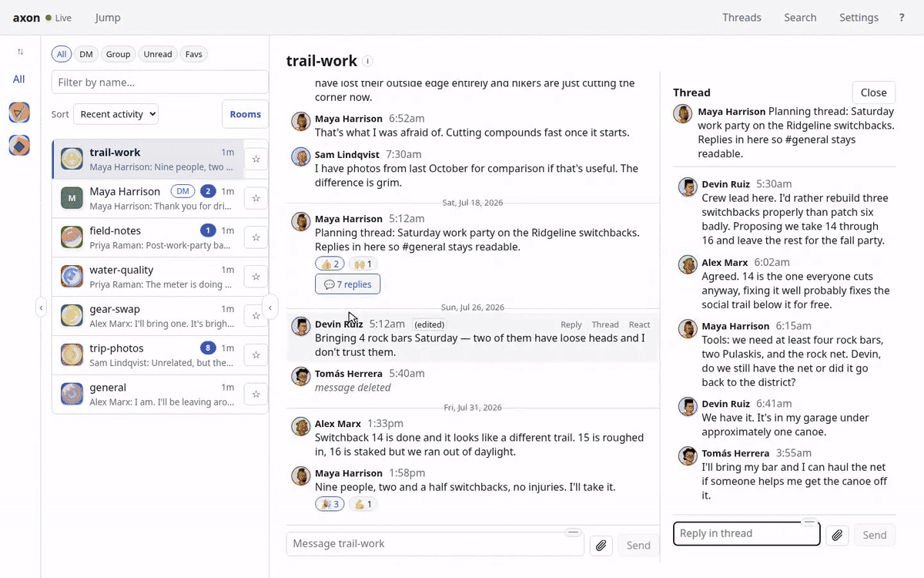Click Alex Marx's avatar on 6:02am thread reply
This screenshot has height=578, width=924.
point(688,265)
